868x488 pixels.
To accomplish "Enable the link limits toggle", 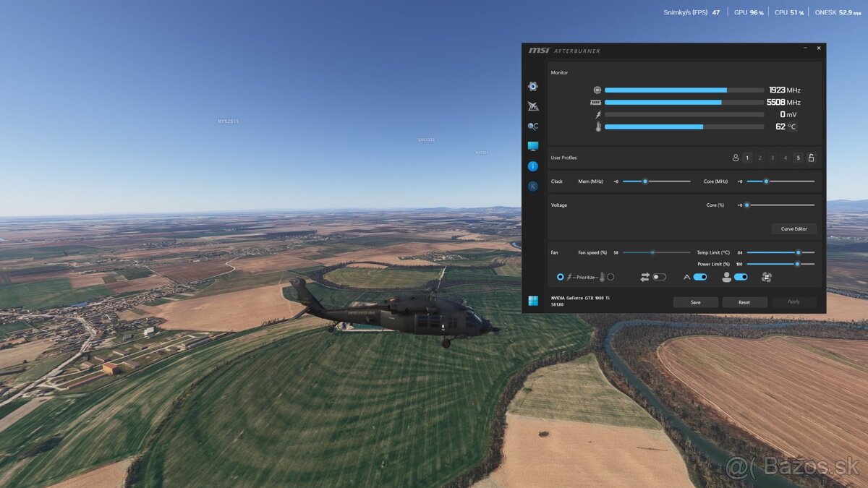I will (x=659, y=277).
